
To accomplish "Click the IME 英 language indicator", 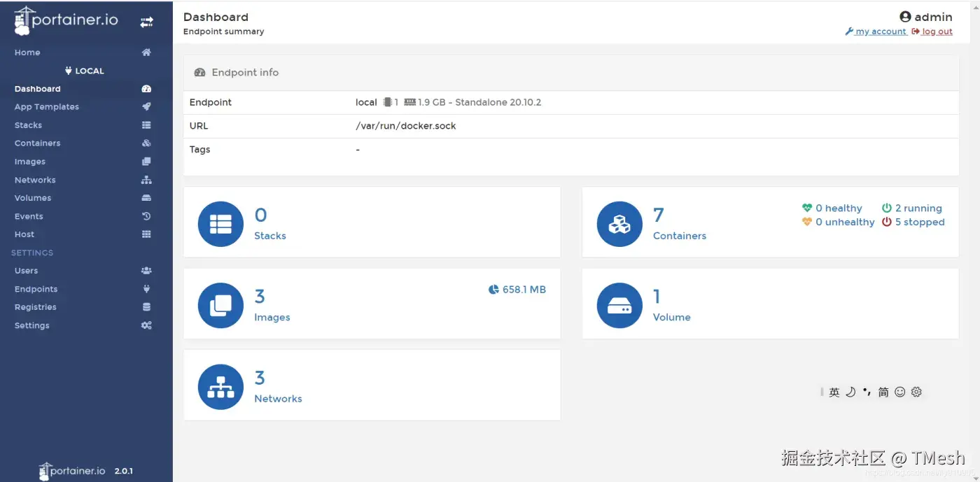I will click(834, 392).
